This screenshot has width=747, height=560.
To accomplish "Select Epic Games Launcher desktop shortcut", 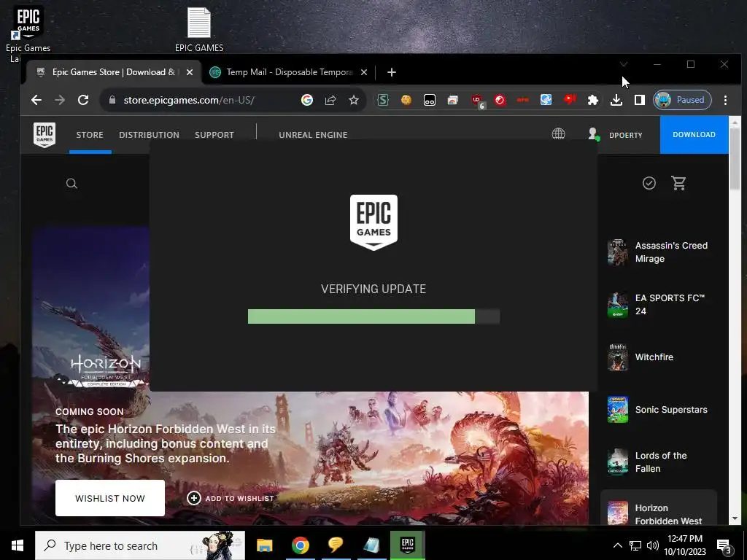I will pyautogui.click(x=28, y=34).
